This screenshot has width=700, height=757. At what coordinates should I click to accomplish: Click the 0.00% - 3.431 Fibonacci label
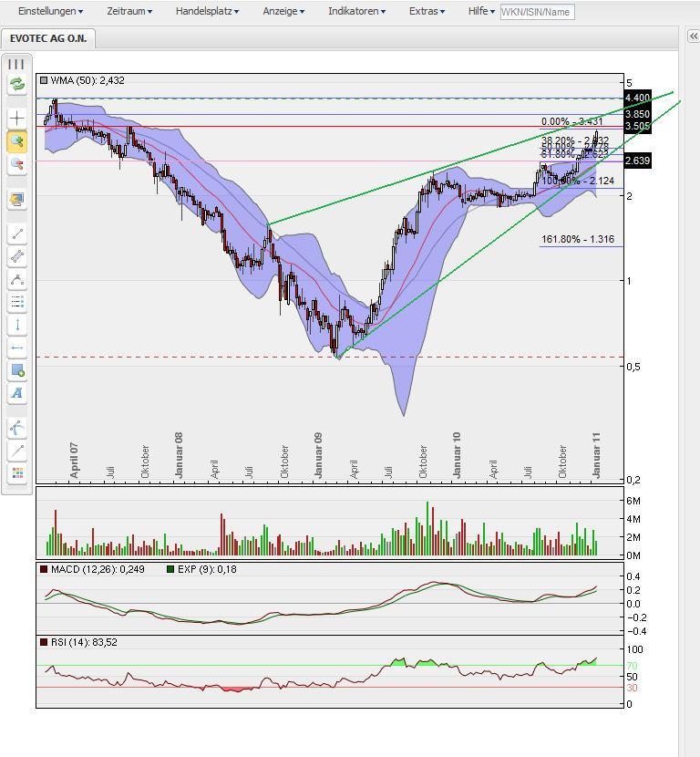point(571,121)
